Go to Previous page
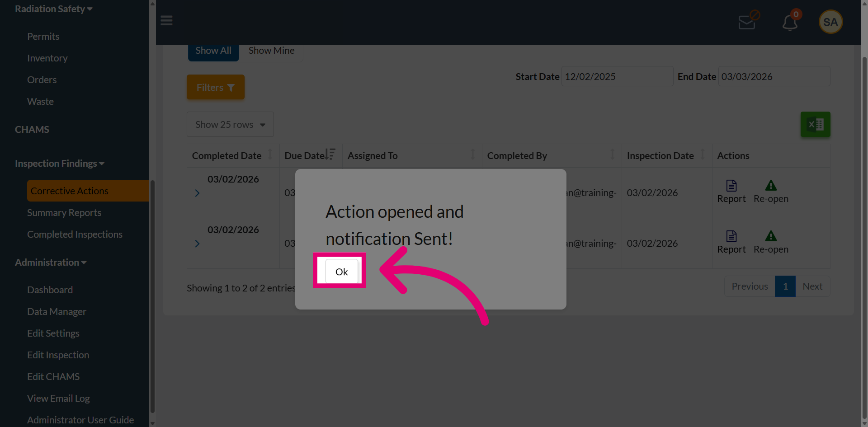The image size is (868, 427). pyautogui.click(x=750, y=286)
